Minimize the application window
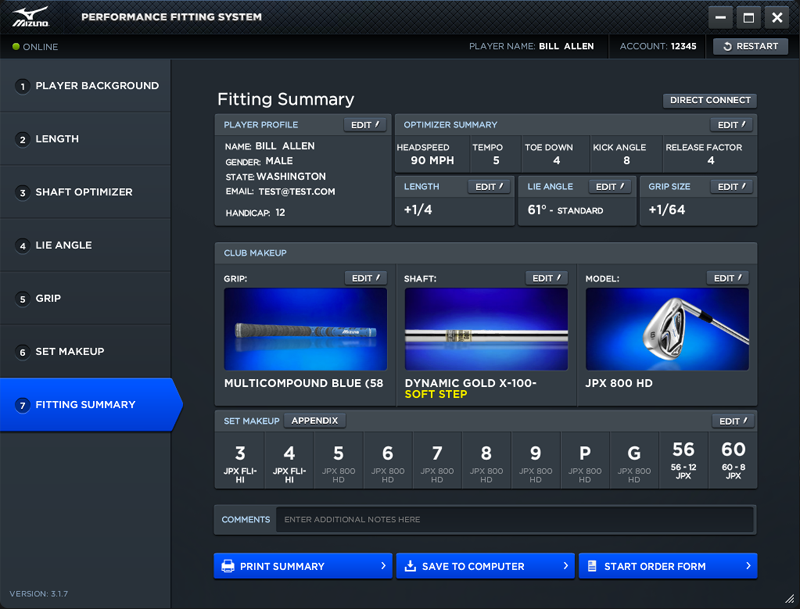The height and width of the screenshot is (609, 800). pyautogui.click(x=720, y=17)
